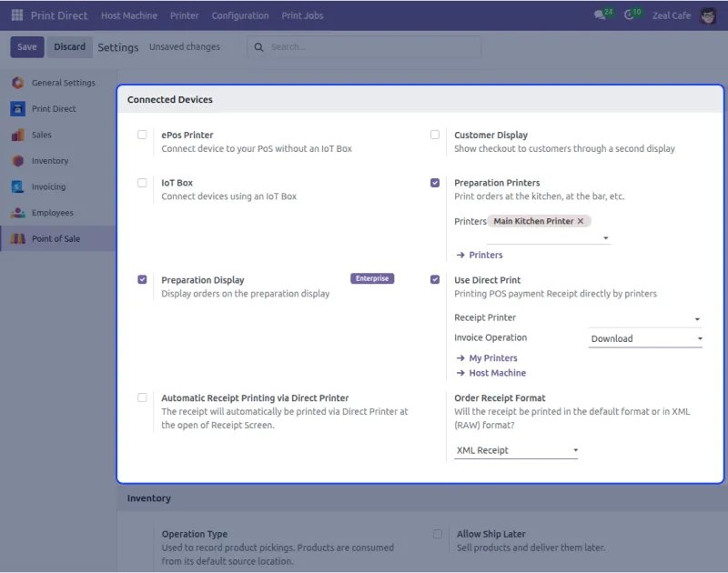Click the Sales sidebar icon
Image resolution: width=728 pixels, height=573 pixels.
[x=17, y=135]
